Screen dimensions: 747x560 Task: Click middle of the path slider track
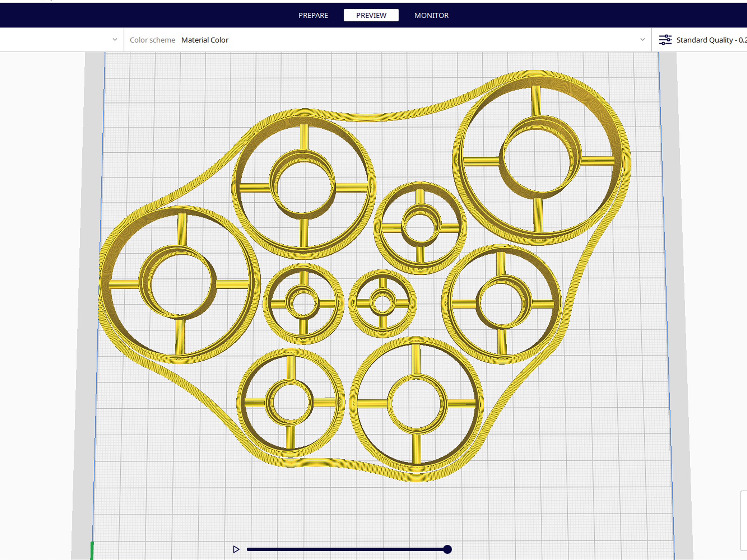tap(347, 549)
